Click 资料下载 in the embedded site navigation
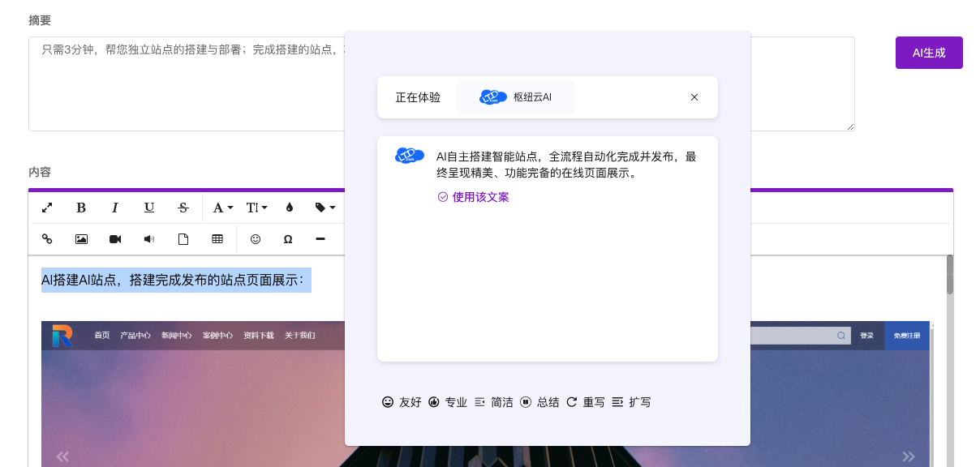The width and height of the screenshot is (980, 467). (x=259, y=335)
